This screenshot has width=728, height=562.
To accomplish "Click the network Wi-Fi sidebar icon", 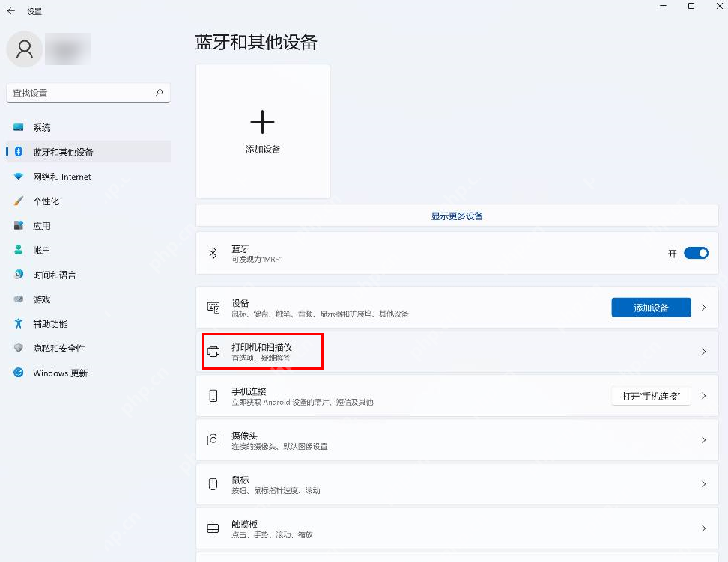I will [x=19, y=177].
